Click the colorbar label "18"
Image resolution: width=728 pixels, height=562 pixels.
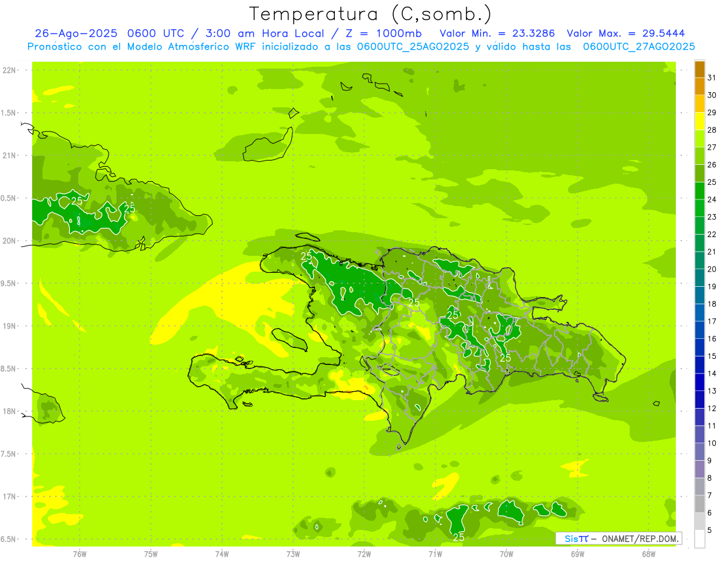[x=712, y=304]
